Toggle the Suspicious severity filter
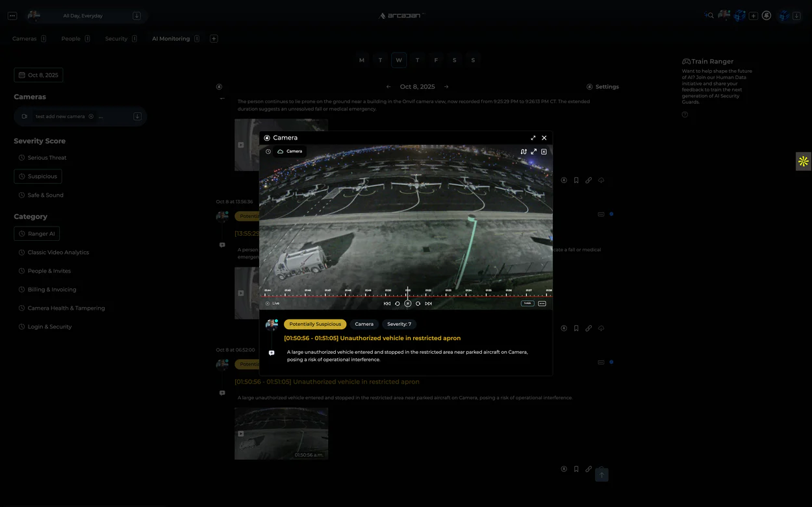The height and width of the screenshot is (507, 812). [38, 177]
